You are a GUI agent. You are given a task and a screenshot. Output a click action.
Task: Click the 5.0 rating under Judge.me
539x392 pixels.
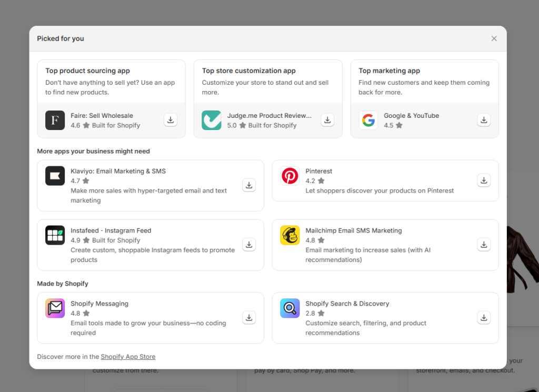click(x=232, y=125)
